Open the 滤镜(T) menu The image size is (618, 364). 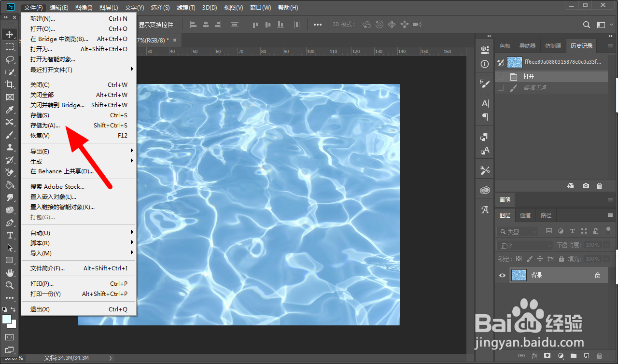tap(186, 8)
